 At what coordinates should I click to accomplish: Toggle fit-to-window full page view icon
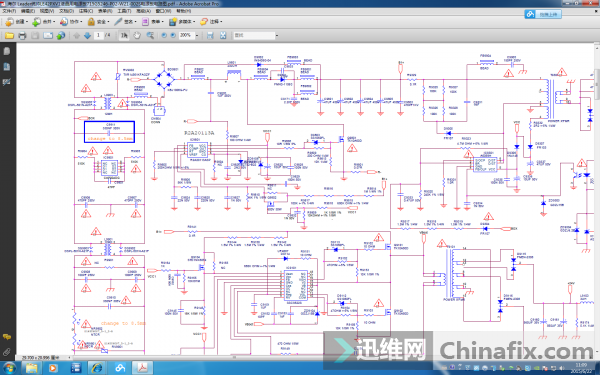click(223, 36)
